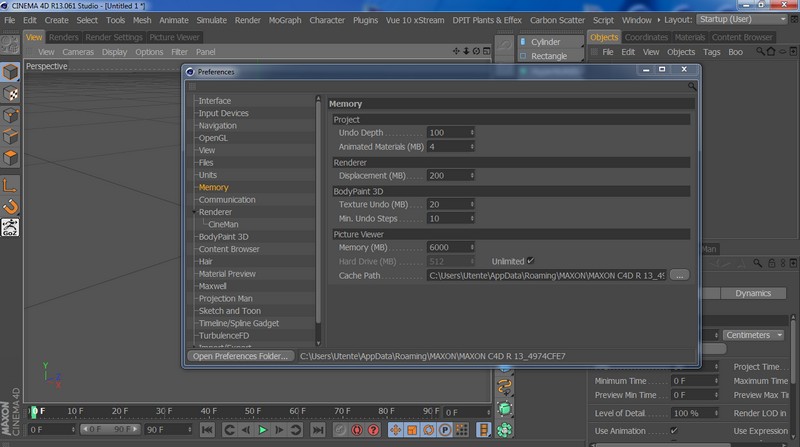Open the Startup (User) layout dropdown
The height and width of the screenshot is (447, 800).
pos(742,19)
